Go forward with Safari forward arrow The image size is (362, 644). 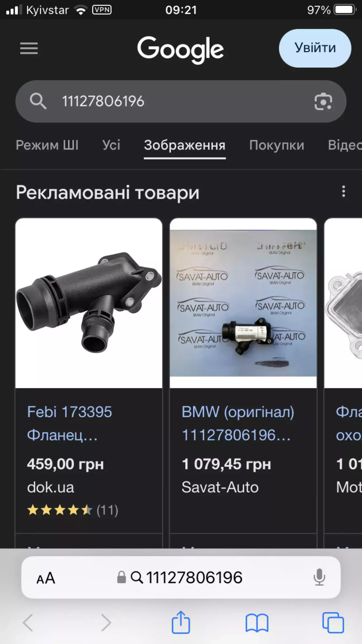(x=106, y=622)
